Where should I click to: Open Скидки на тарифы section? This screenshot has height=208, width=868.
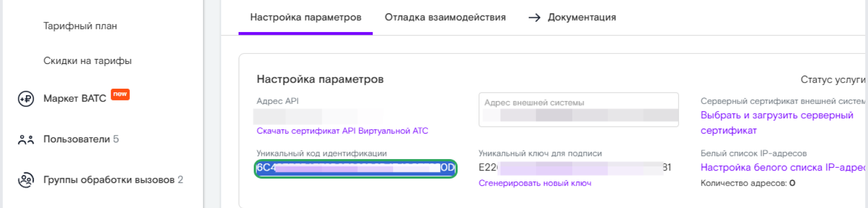tap(87, 61)
